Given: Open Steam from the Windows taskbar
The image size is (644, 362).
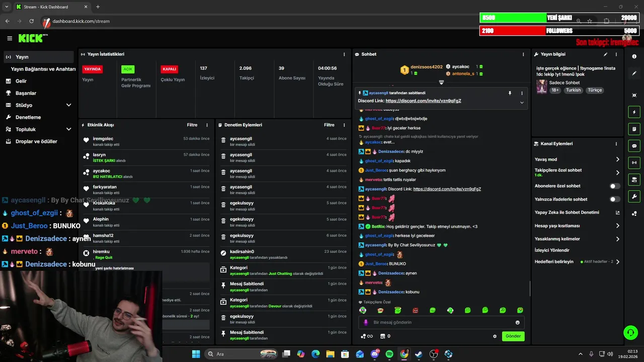Looking at the screenshot, I should tap(419, 354).
